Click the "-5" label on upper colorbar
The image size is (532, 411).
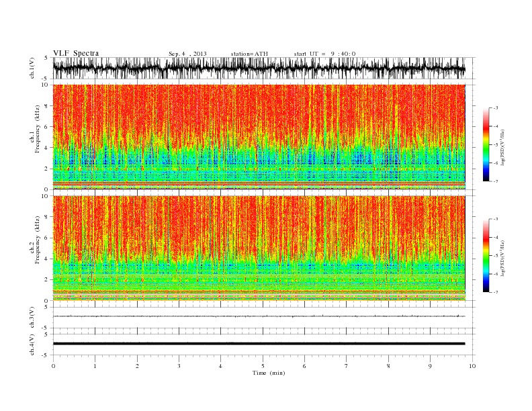point(495,145)
